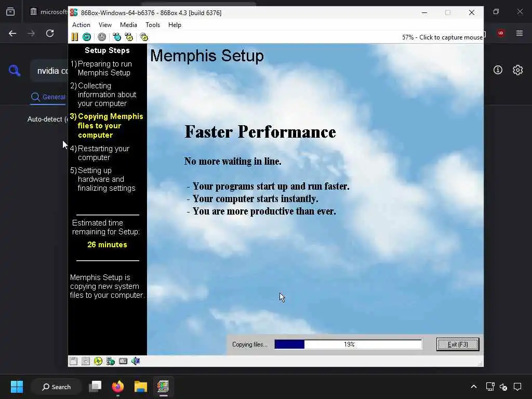Click 'Copying Memphis files to your computer' step
The height and width of the screenshot is (399, 532).
click(x=107, y=126)
